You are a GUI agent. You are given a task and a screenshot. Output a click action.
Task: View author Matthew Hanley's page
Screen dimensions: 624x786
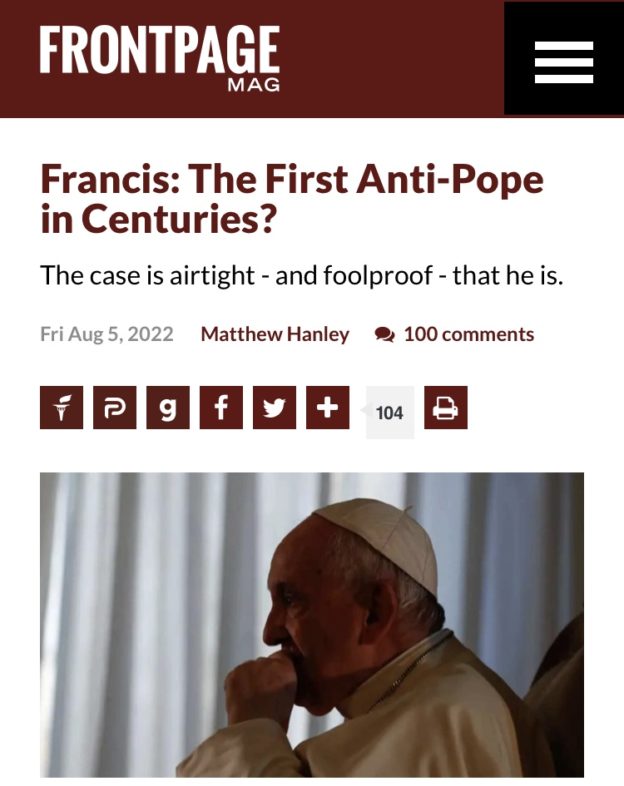pyautogui.click(x=275, y=334)
